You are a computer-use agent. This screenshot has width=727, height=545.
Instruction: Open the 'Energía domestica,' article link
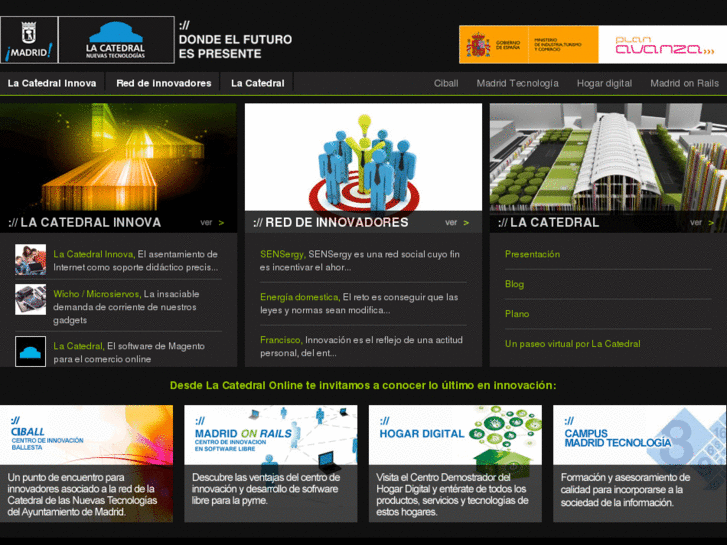click(x=300, y=297)
